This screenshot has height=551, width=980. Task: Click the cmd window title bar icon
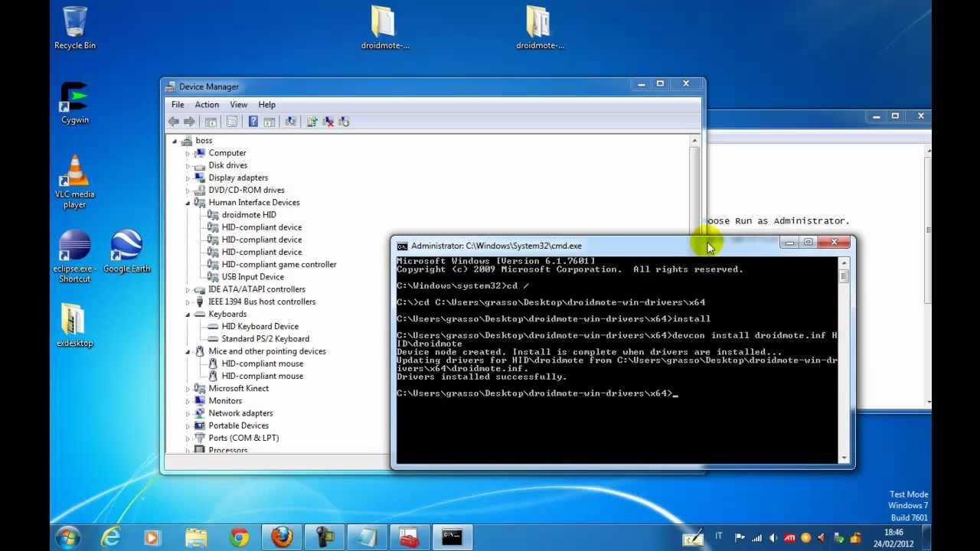(402, 246)
